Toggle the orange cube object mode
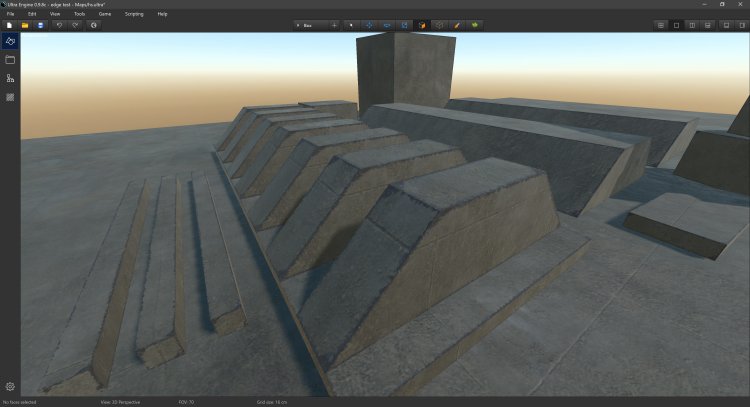 [422, 25]
